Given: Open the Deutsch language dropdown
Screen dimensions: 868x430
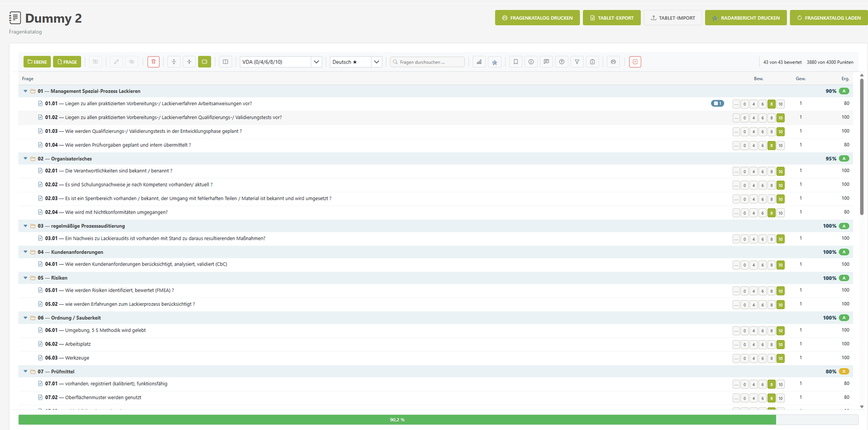Looking at the screenshot, I should point(356,62).
